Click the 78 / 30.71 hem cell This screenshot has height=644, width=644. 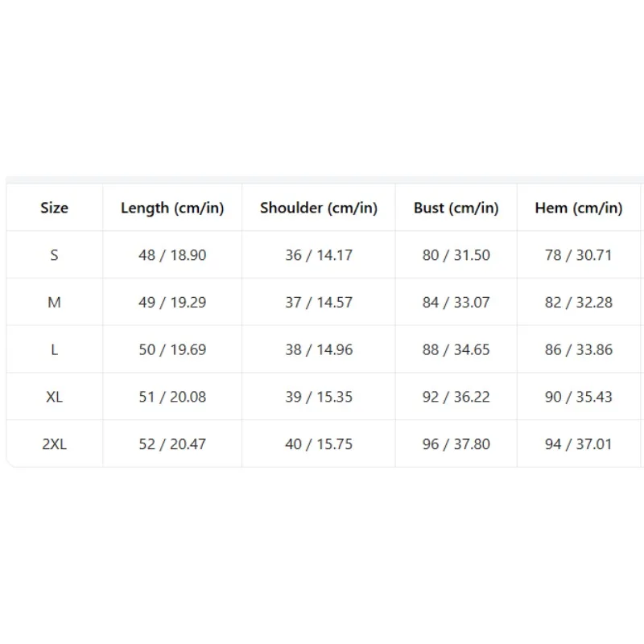[x=579, y=255]
